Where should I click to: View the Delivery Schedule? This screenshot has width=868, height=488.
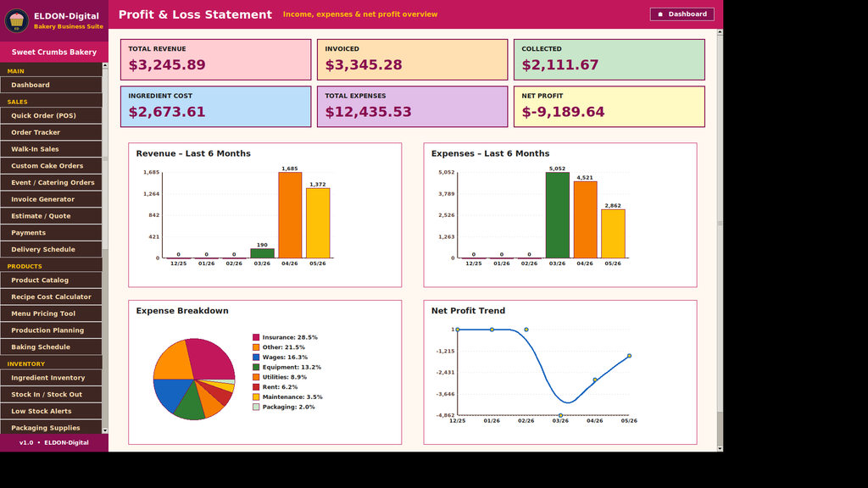(x=51, y=250)
